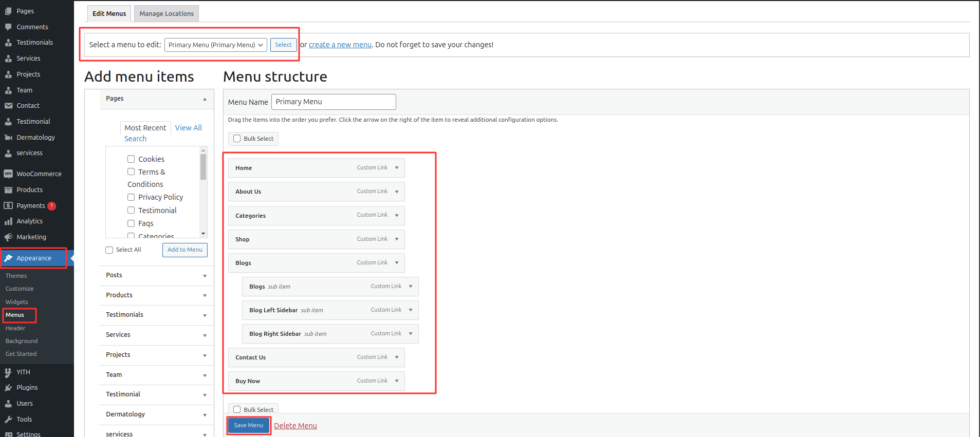Open Users via person icon
The height and width of the screenshot is (437, 980).
[8, 404]
